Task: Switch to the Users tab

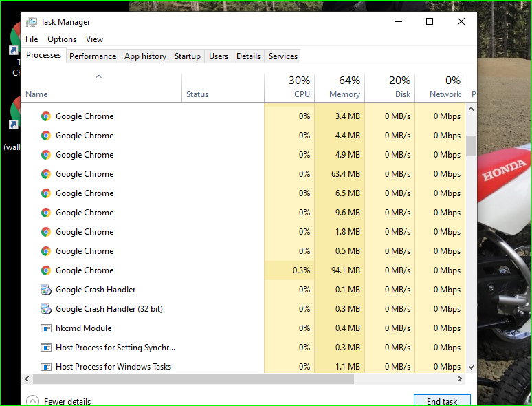Action: coord(219,56)
